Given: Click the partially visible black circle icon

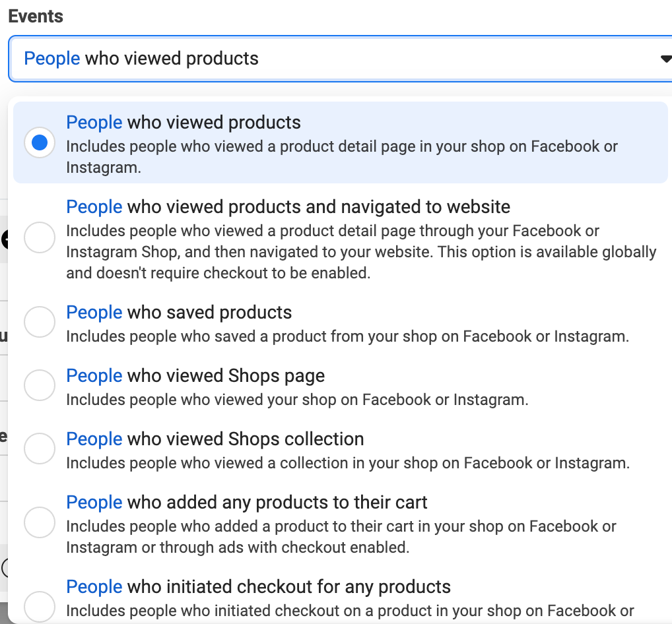Looking at the screenshot, I should [x=3, y=238].
